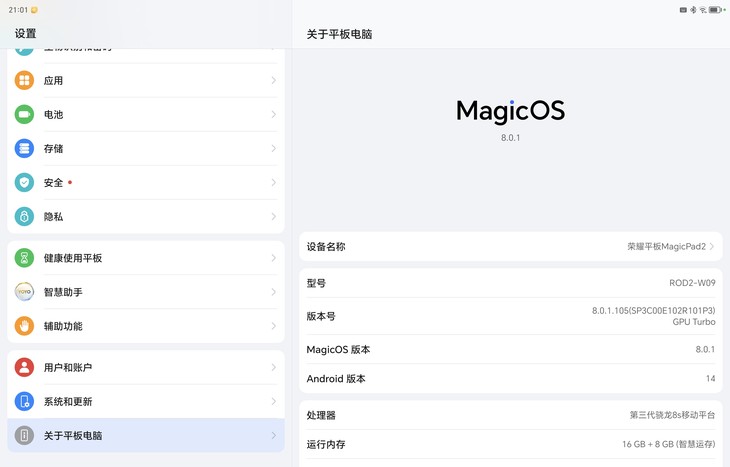Image resolution: width=730 pixels, height=467 pixels.
Task: Tap the 运行内存 row
Action: 511,444
